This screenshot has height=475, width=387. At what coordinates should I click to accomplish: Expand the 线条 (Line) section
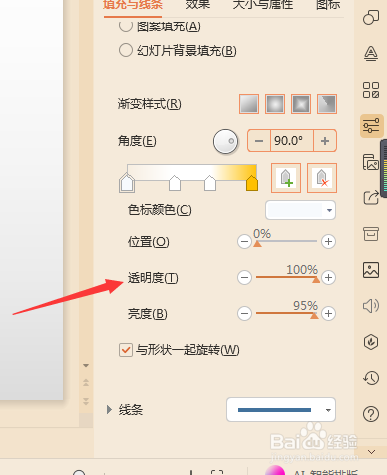pyautogui.click(x=109, y=410)
